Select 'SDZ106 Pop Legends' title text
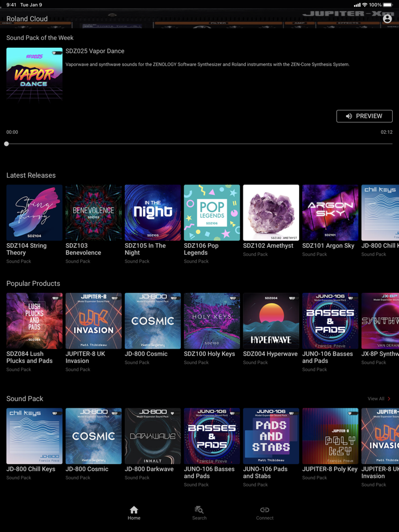 point(201,249)
